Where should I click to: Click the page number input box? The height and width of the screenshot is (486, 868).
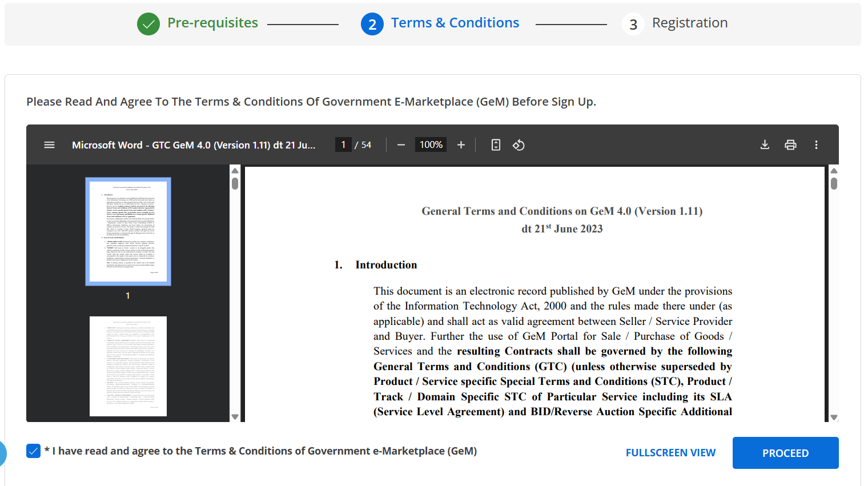point(343,145)
